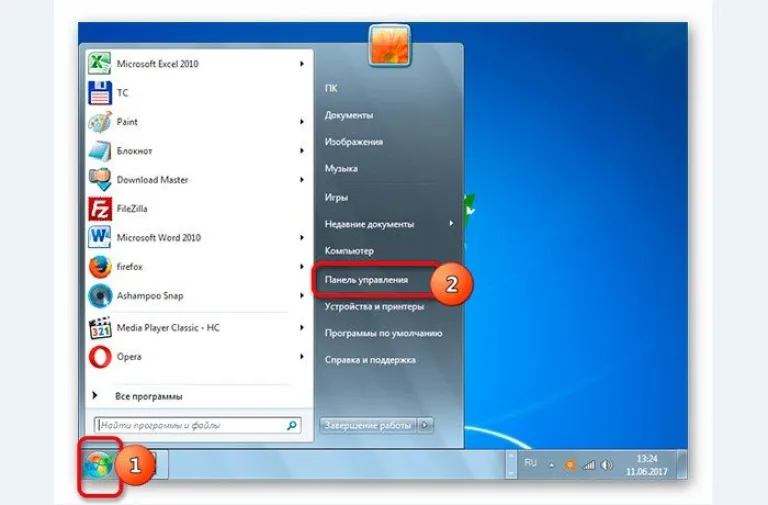Expand Microsoft Excel 2010 jump list arrow
This screenshot has width=768, height=505.
click(302, 64)
